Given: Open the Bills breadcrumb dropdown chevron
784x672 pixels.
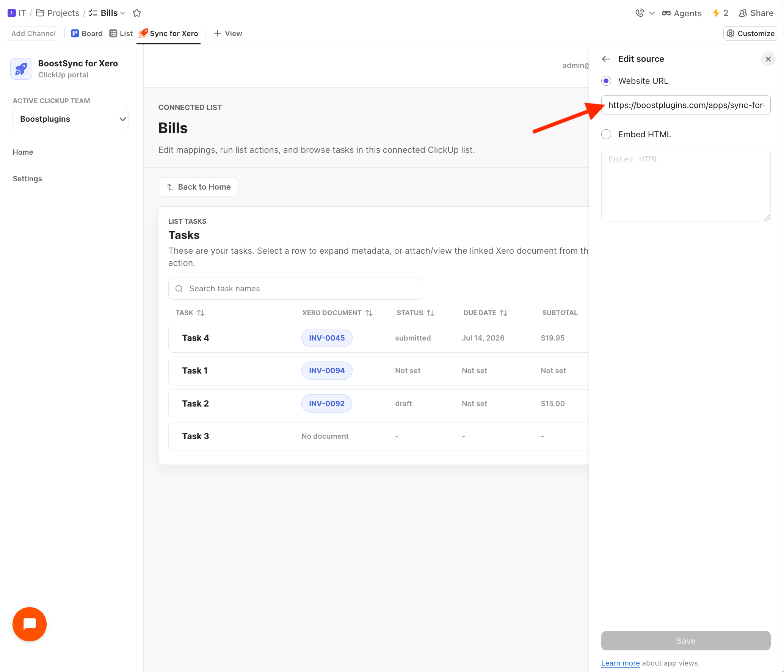Looking at the screenshot, I should point(123,13).
